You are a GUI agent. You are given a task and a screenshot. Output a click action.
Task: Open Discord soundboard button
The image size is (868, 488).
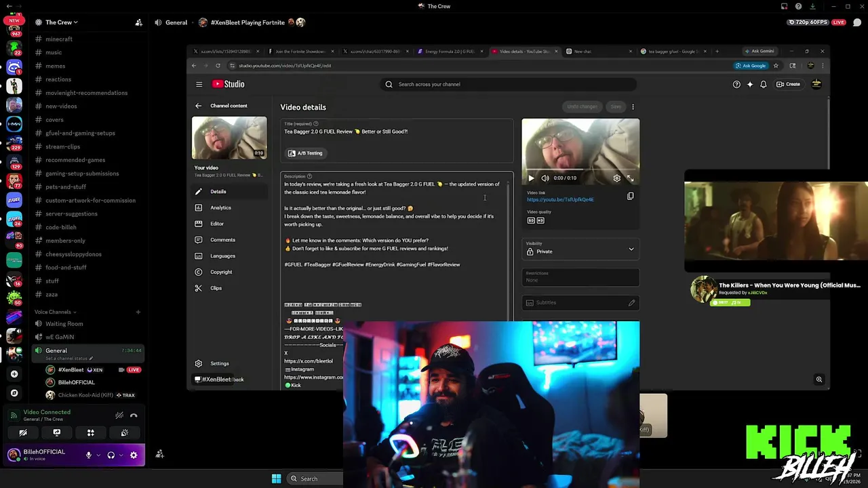click(124, 432)
